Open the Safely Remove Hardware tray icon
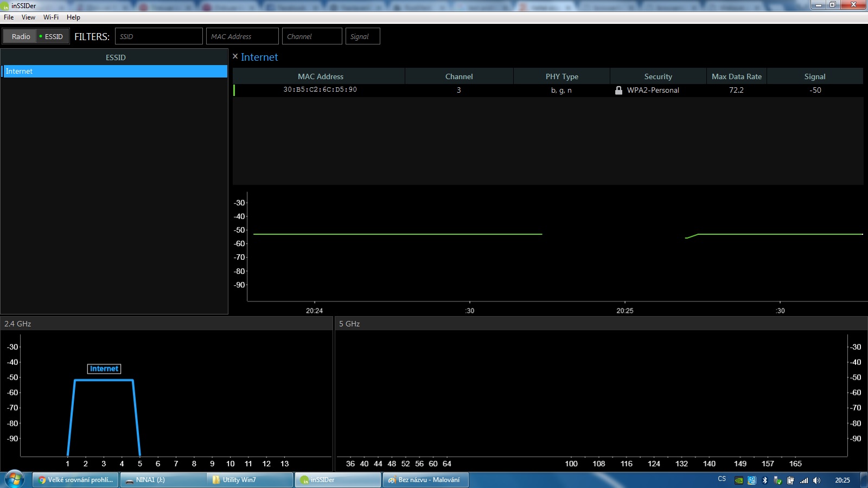The image size is (868, 488). (778, 480)
